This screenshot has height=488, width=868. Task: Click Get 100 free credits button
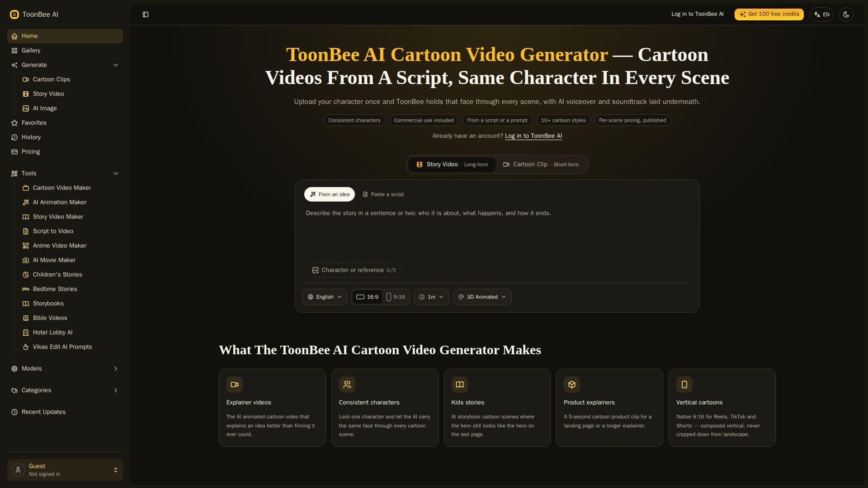coord(769,14)
